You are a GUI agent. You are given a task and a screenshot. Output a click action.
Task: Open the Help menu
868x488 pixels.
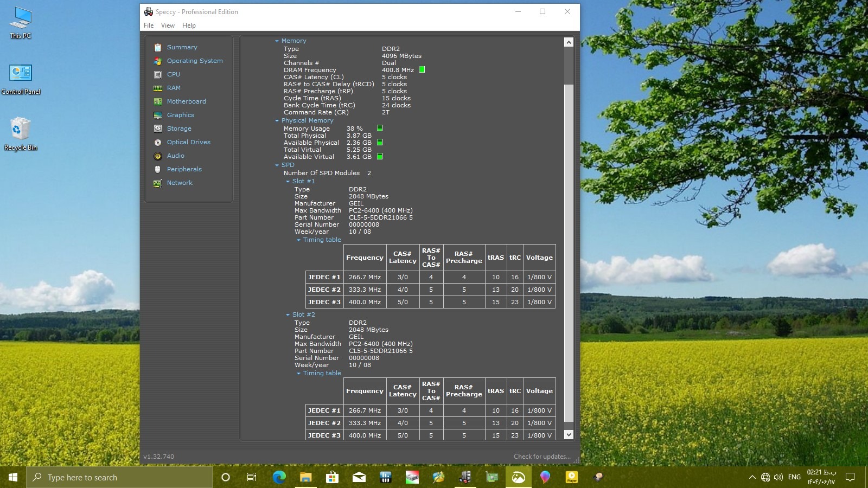[x=189, y=25]
